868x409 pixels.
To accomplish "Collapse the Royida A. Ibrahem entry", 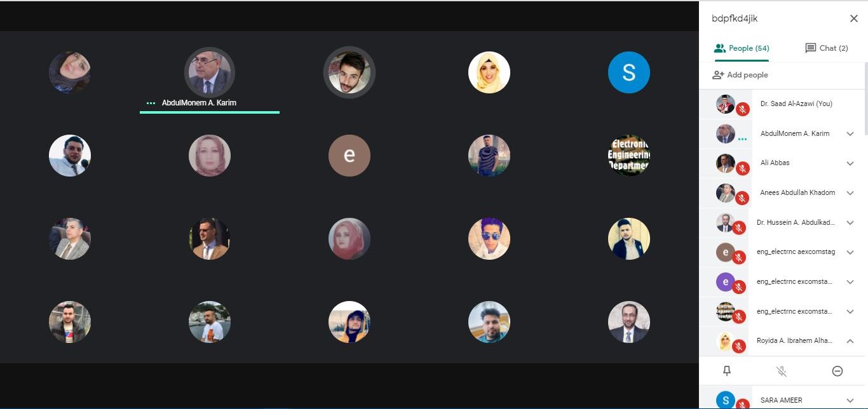I will [x=850, y=341].
